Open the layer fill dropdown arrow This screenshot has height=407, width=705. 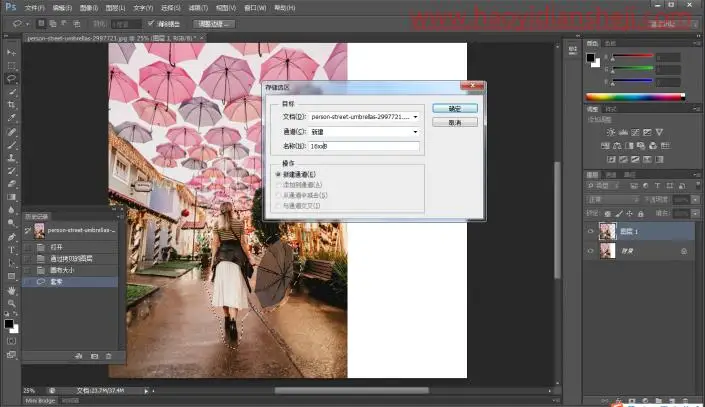pyautogui.click(x=696, y=214)
